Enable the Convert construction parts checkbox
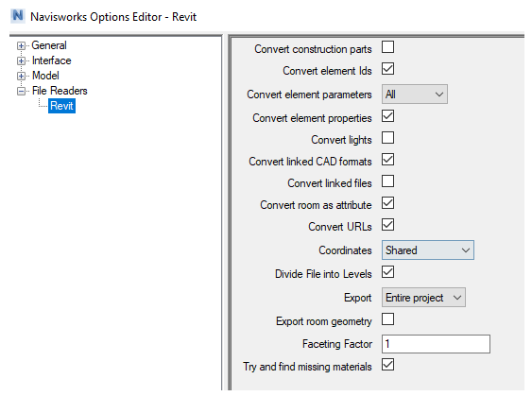Image resolution: width=532 pixels, height=396 pixels. 387,47
